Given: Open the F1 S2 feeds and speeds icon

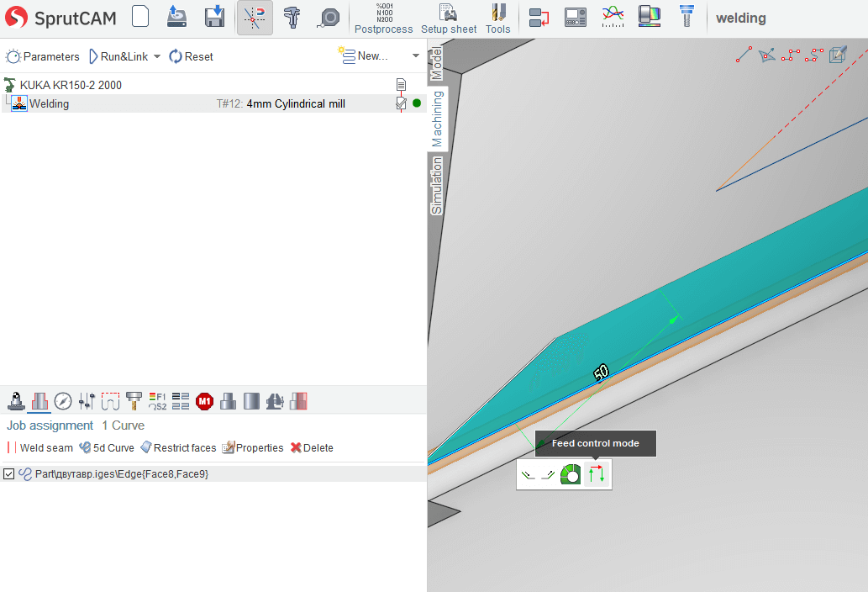Looking at the screenshot, I should tap(158, 401).
